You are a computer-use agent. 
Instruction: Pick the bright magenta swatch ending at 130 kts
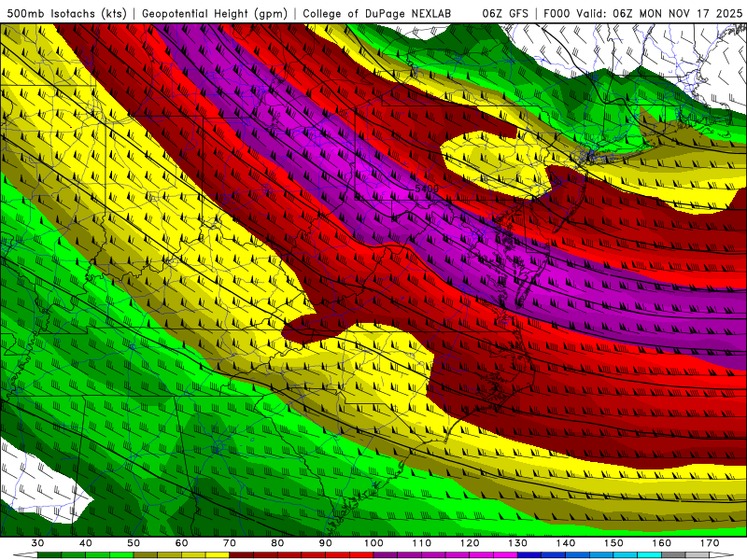(505, 555)
